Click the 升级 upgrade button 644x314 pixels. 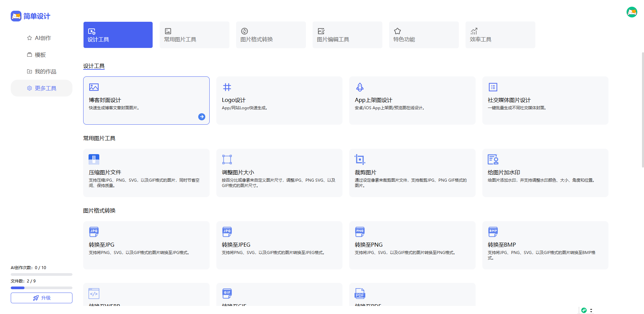coord(42,298)
